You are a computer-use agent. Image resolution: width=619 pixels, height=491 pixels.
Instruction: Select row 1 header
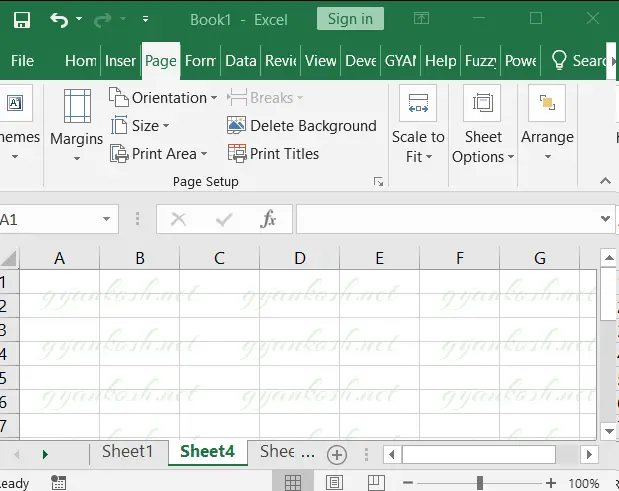tap(9, 282)
